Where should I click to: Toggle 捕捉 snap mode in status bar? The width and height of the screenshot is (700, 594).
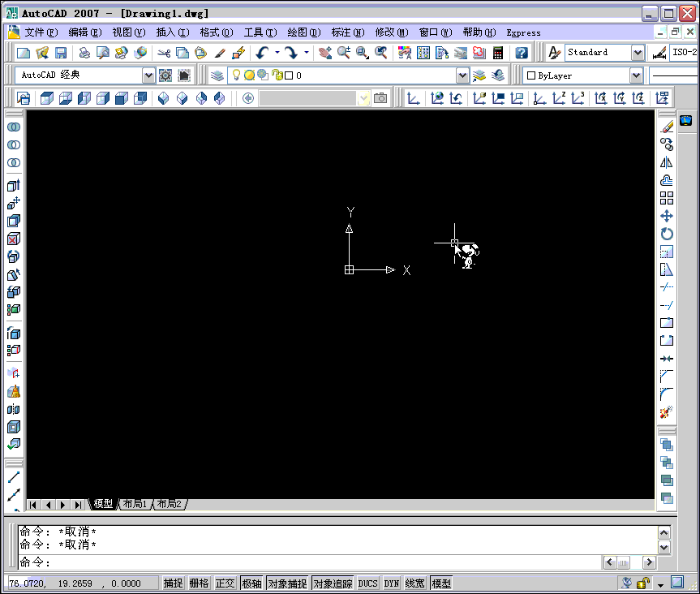click(x=174, y=583)
